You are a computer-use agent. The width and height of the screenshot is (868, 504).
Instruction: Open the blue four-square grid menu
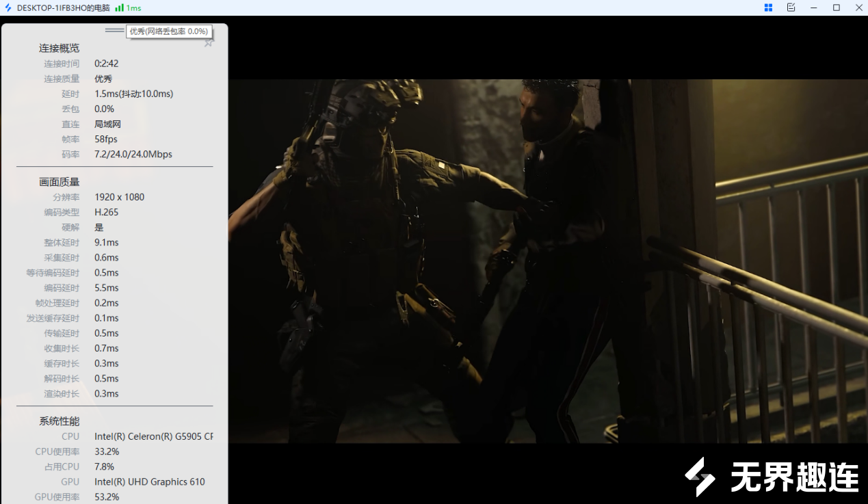[768, 8]
